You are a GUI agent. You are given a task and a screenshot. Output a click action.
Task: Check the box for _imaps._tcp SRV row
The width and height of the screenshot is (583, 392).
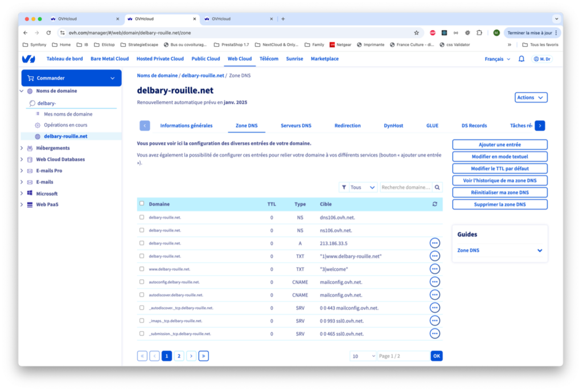[142, 321]
